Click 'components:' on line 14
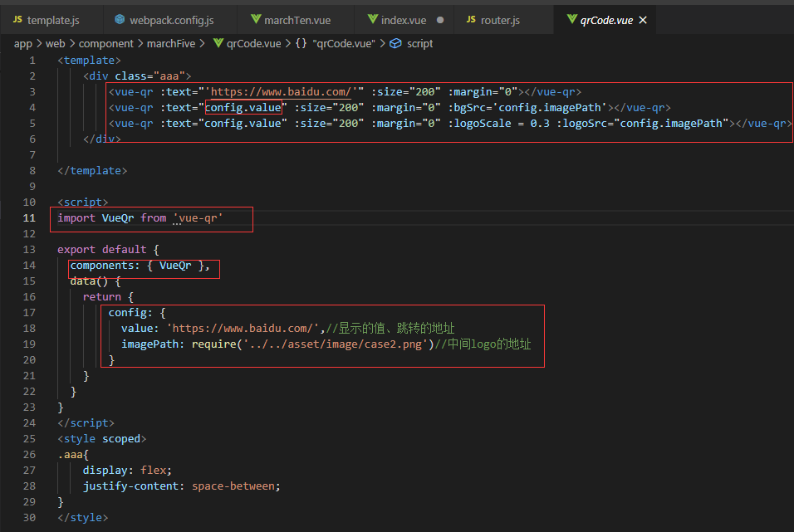The height and width of the screenshot is (532, 794). (x=105, y=266)
